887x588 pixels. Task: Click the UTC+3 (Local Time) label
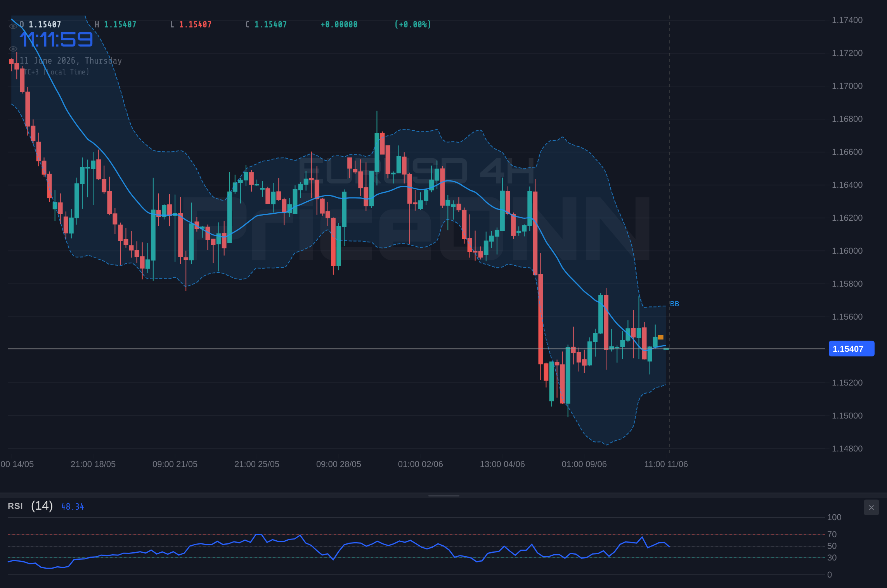click(x=55, y=72)
